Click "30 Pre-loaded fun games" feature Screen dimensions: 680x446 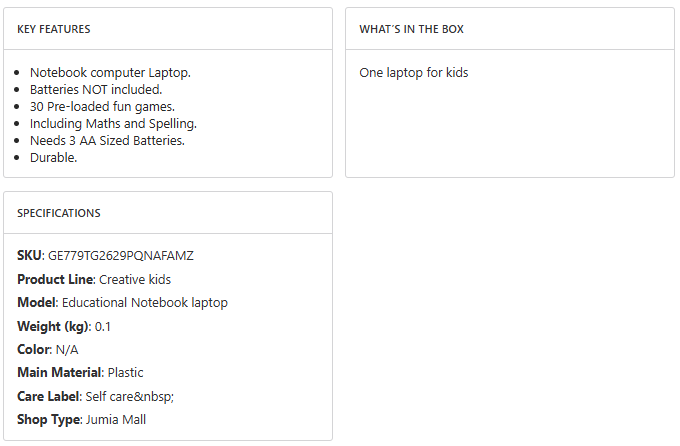102,107
